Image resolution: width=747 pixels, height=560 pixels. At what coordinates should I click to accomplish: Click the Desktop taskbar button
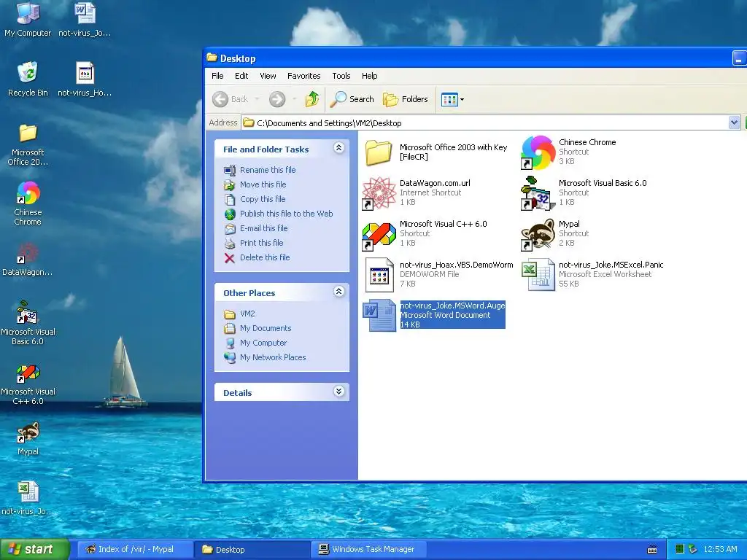point(252,549)
